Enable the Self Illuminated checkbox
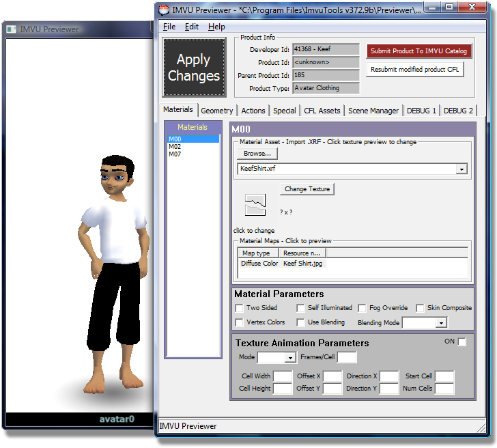 point(300,308)
